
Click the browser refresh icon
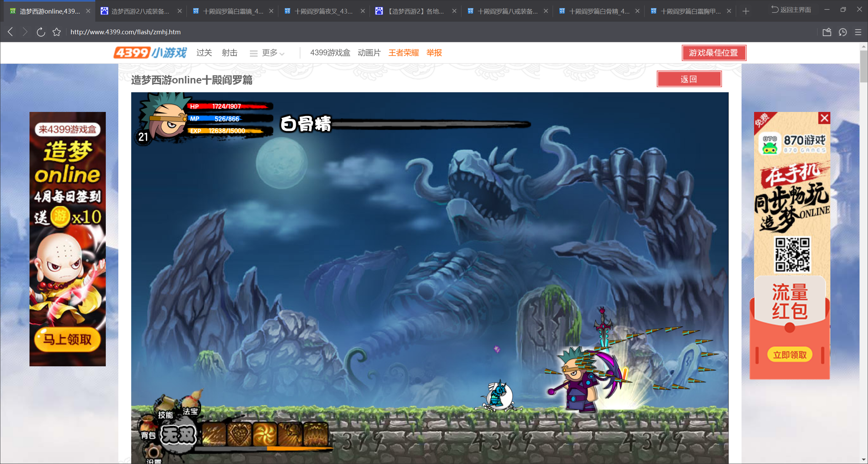point(41,32)
